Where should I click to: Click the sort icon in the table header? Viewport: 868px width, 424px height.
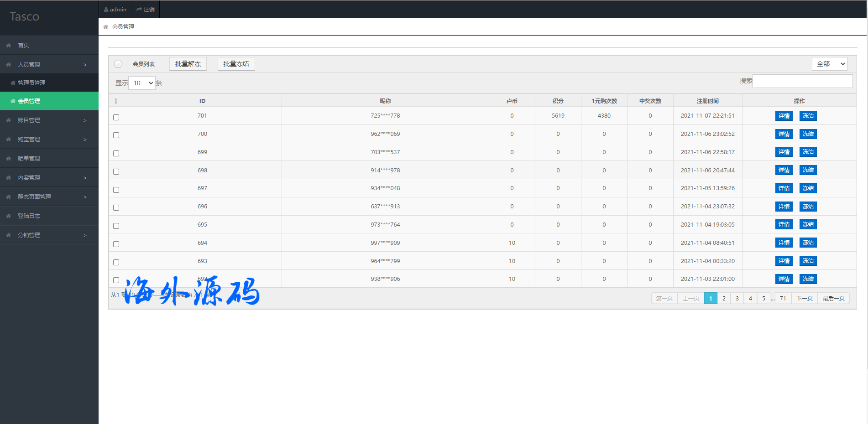[116, 101]
